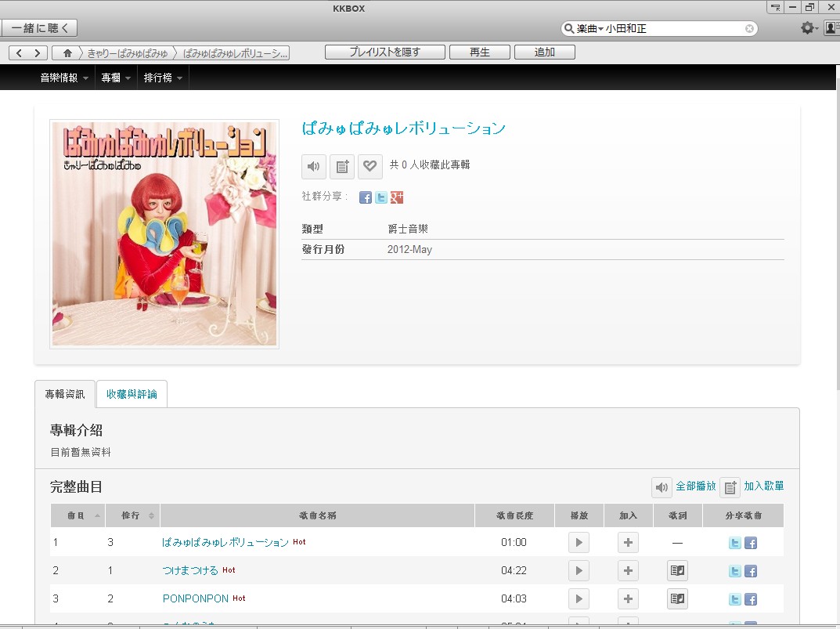Switch to the 收藏與評論 tab
Viewport: 840px width, 629px height.
(132, 394)
